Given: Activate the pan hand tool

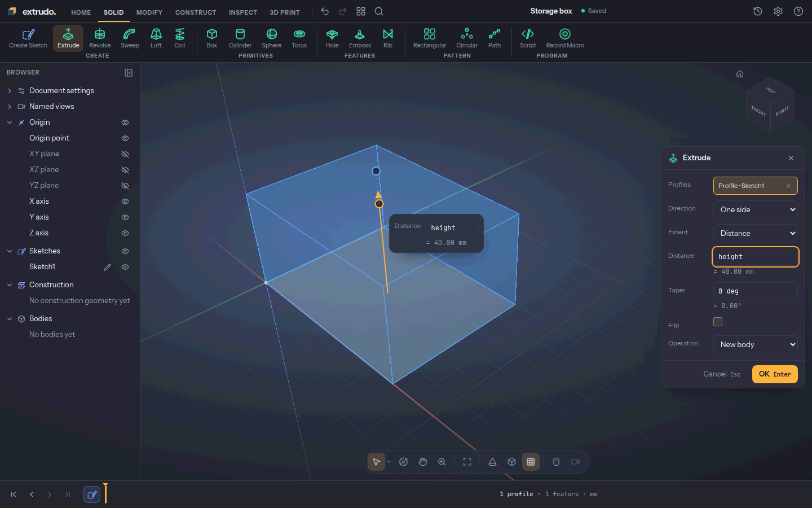Looking at the screenshot, I should (423, 462).
